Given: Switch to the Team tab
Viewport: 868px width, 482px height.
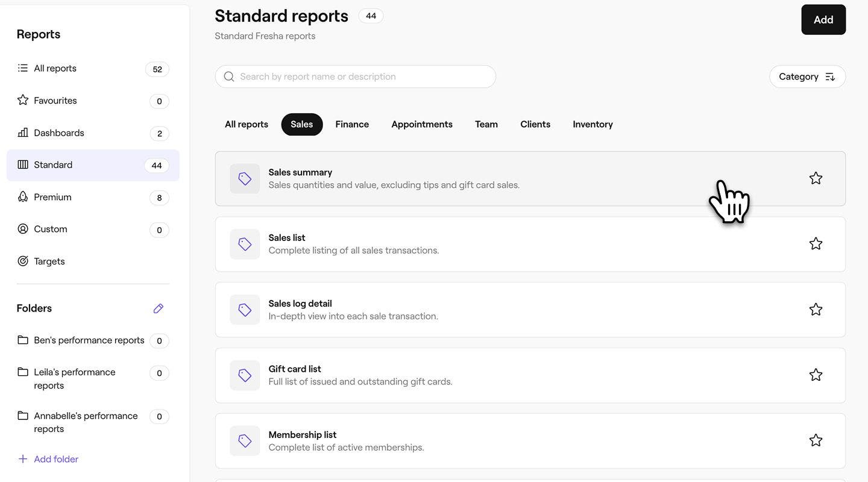Looking at the screenshot, I should tap(486, 124).
